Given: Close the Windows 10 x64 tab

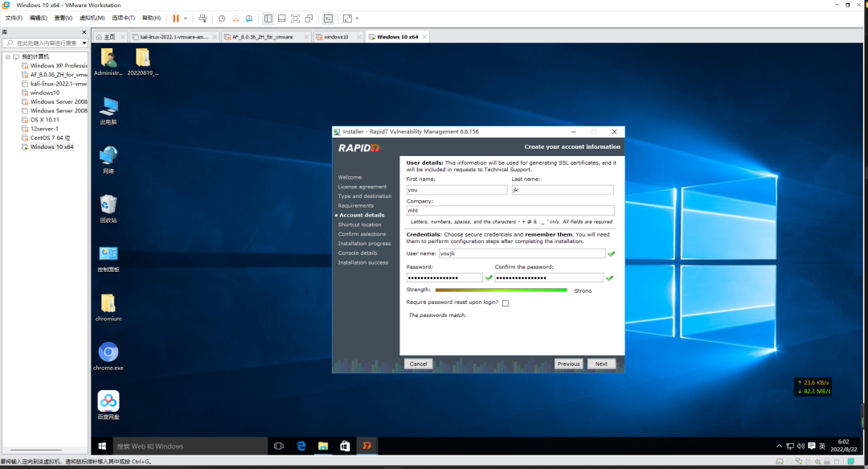Looking at the screenshot, I should coord(424,37).
